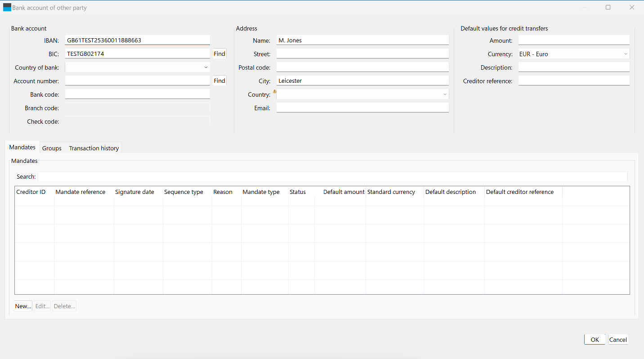The height and width of the screenshot is (359, 644).
Task: Click the warning icon beside Country label
Action: pos(274,91)
